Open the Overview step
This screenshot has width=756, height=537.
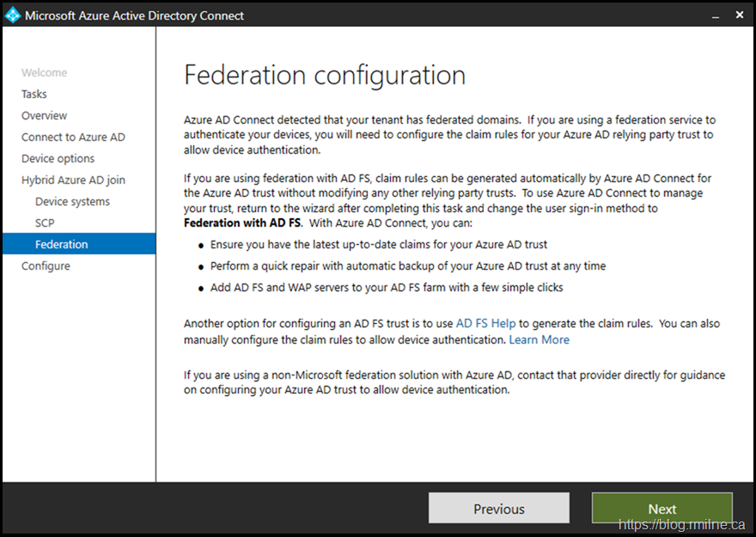tap(44, 116)
